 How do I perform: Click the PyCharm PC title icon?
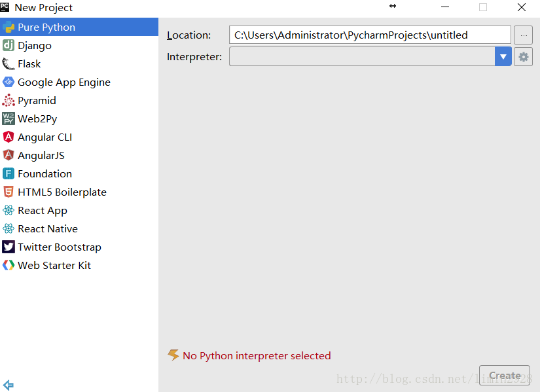(5, 7)
